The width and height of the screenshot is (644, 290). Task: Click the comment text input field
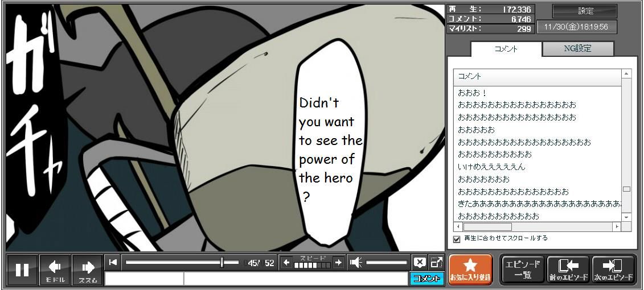[x=295, y=279]
